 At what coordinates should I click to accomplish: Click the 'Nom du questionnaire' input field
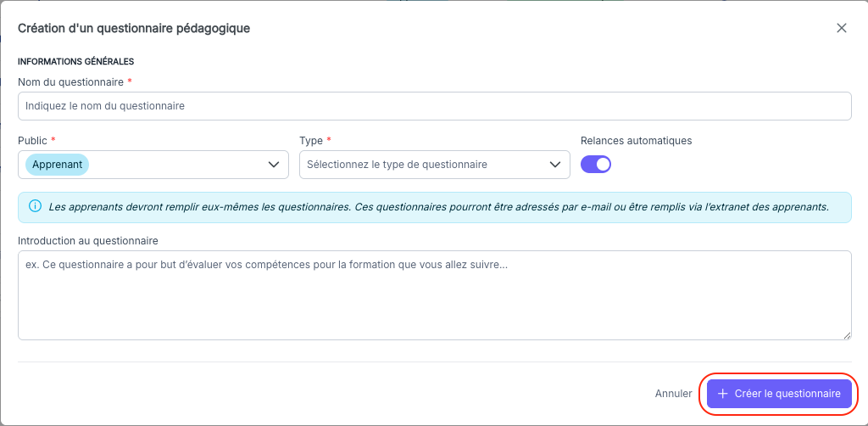tap(435, 106)
